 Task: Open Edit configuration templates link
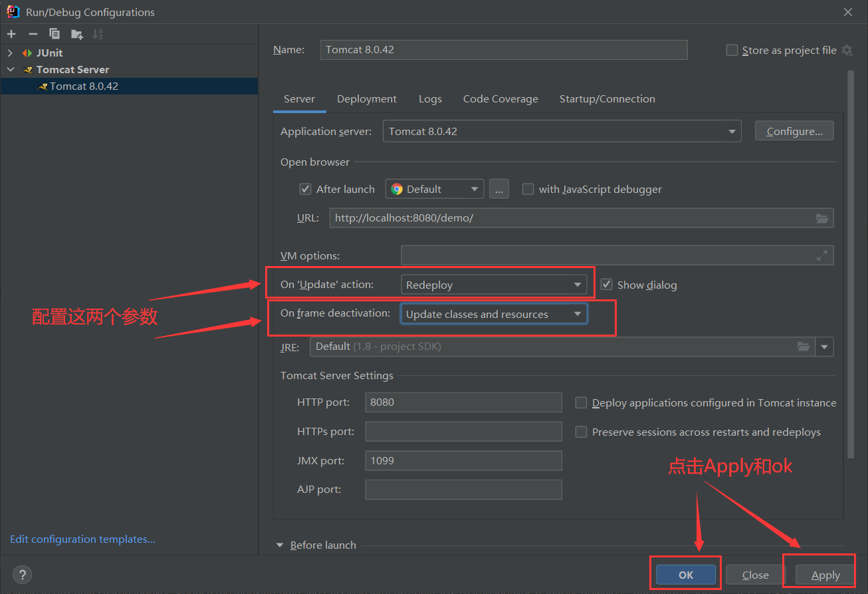pyautogui.click(x=82, y=539)
